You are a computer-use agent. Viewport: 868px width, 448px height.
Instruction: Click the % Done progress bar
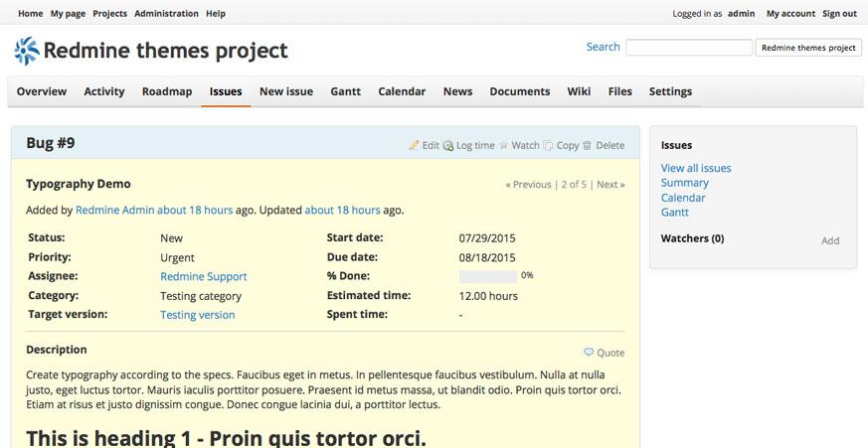(x=487, y=276)
